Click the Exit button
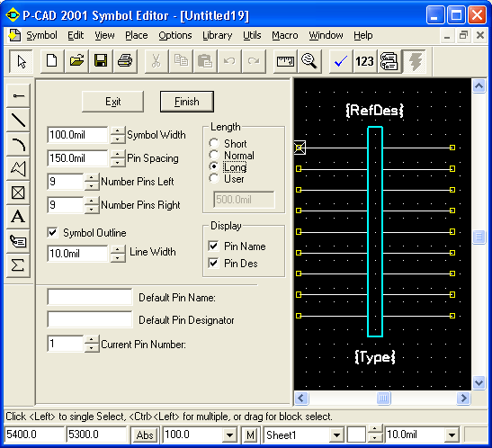492x448 pixels. tap(113, 102)
